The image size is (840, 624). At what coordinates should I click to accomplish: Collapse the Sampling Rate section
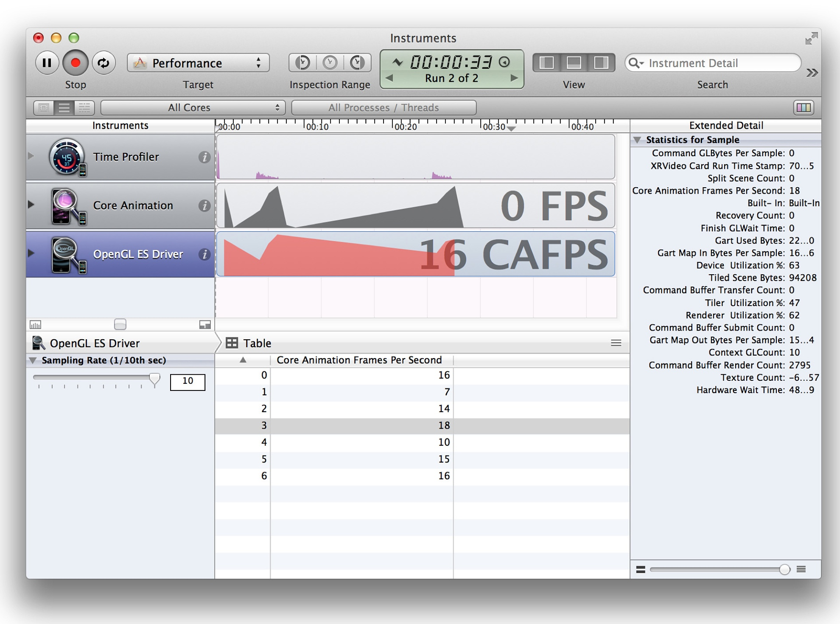(33, 361)
